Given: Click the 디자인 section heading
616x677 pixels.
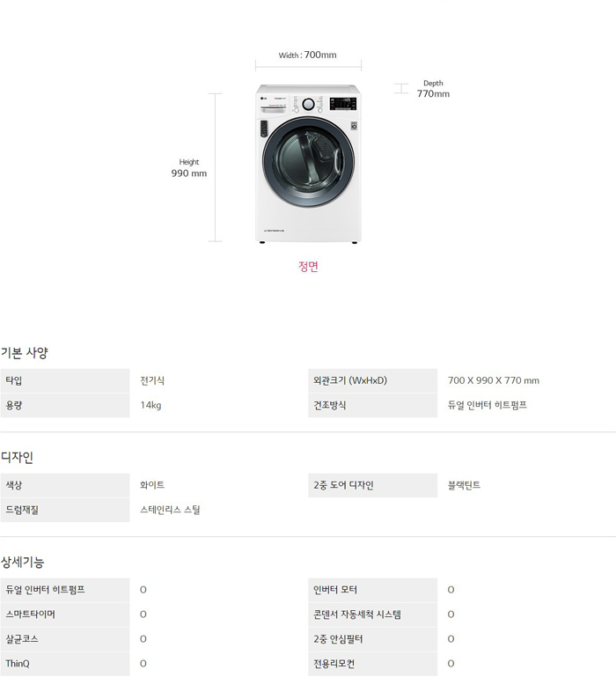Looking at the screenshot, I should (x=17, y=458).
